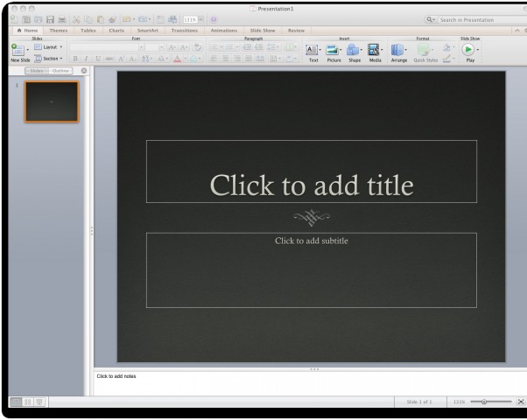Switch to Slide Sorter view

click(27, 402)
